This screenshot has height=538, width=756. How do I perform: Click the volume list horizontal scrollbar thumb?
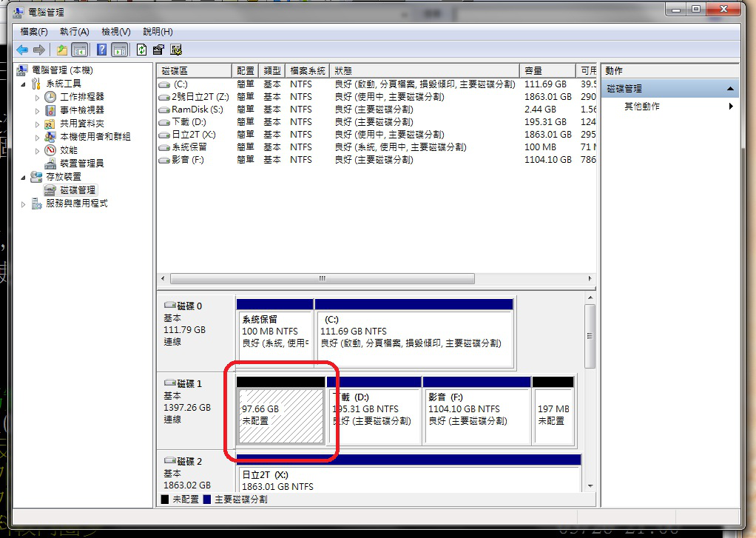(x=322, y=279)
